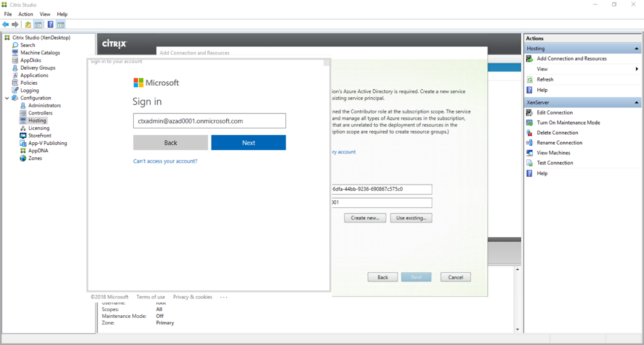Expand the View submenu arrow
The width and height of the screenshot is (644, 345).
pos(636,69)
